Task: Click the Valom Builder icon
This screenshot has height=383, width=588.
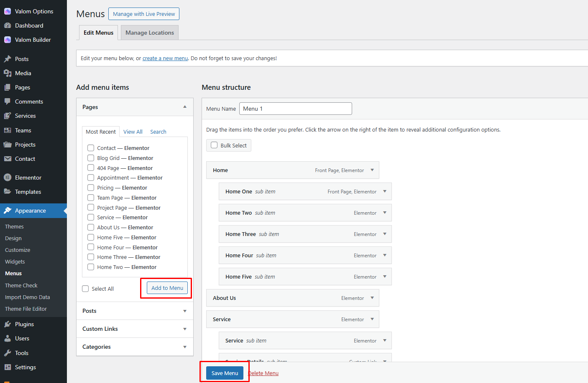Action: coord(8,40)
